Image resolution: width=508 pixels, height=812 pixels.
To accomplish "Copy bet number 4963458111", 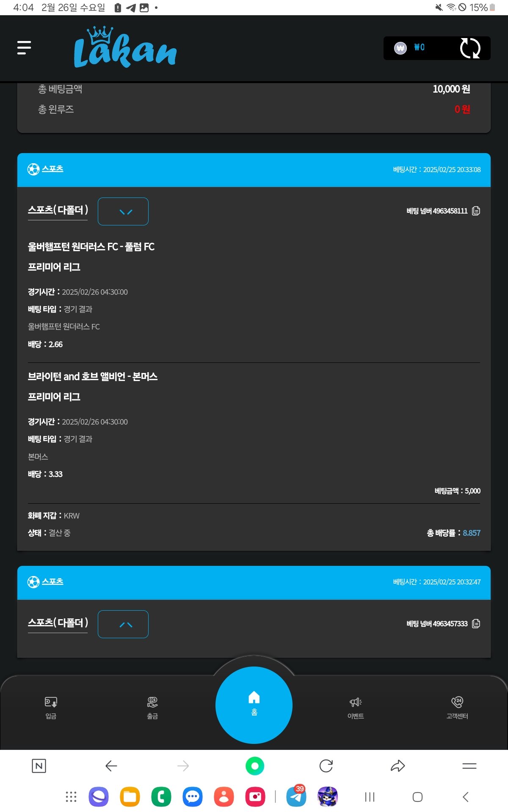I will [x=476, y=211].
